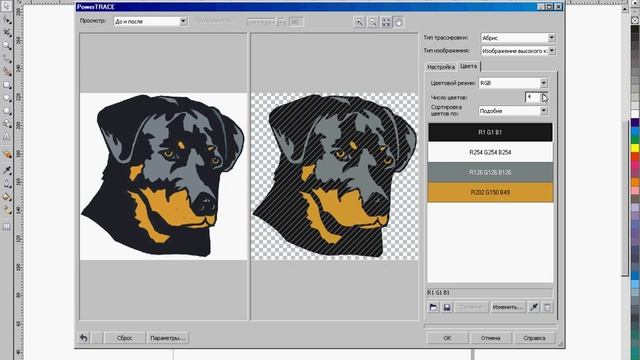The width and height of the screenshot is (640, 360).
Task: Click the Отмена button
Action: pyautogui.click(x=491, y=338)
